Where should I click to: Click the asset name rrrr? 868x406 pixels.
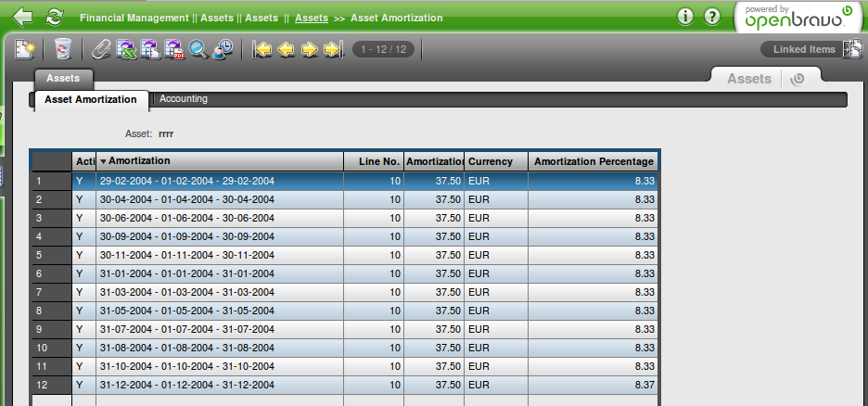166,133
